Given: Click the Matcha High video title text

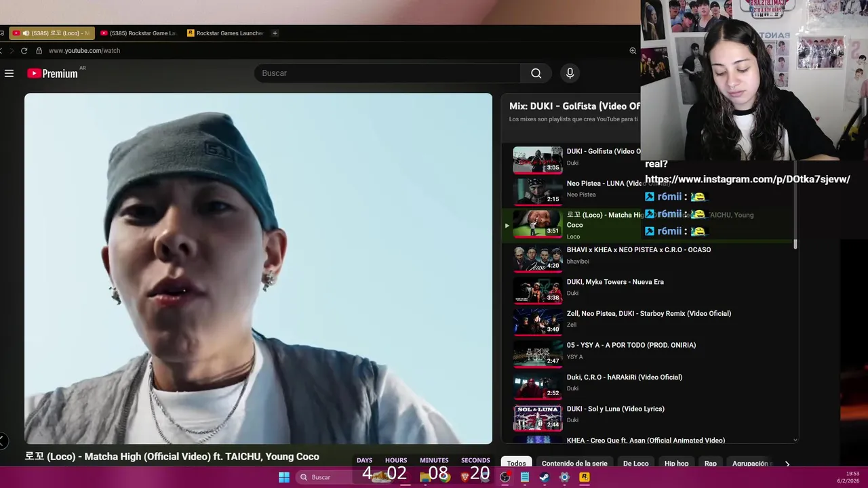Looking at the screenshot, I should tap(172, 457).
